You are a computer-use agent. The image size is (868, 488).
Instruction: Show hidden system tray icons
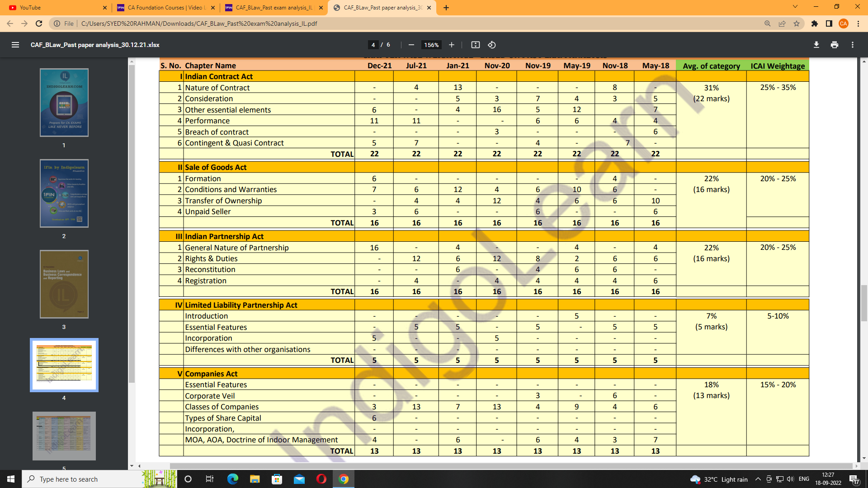coord(758,479)
